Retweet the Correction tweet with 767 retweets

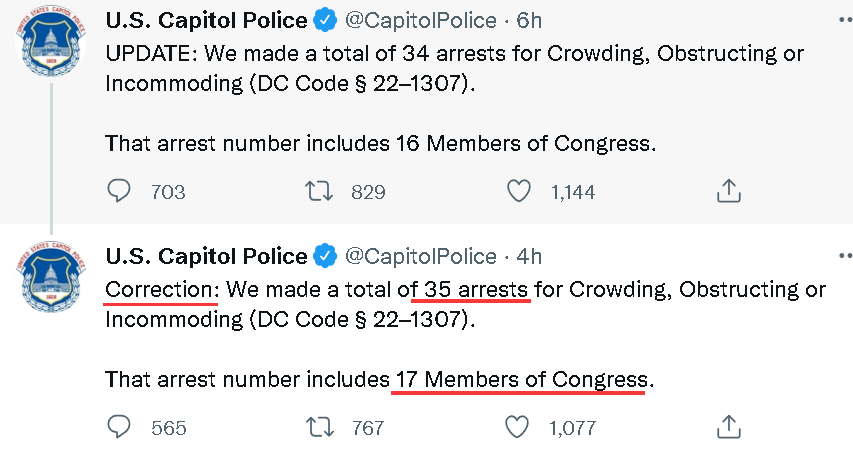[319, 427]
